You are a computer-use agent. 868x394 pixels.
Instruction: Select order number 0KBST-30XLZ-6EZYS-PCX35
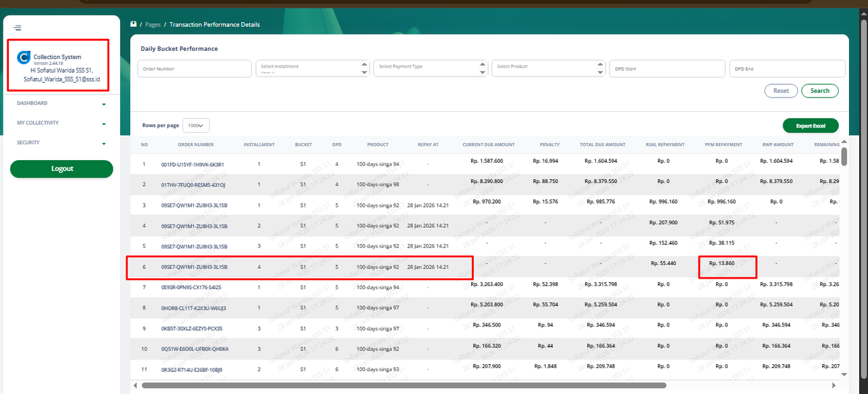191,329
